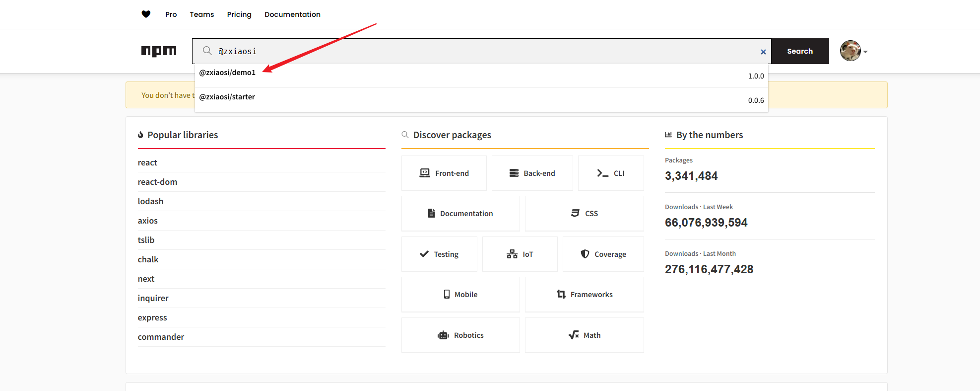Go to the Documentation nav link
The image size is (980, 391).
pyautogui.click(x=292, y=14)
